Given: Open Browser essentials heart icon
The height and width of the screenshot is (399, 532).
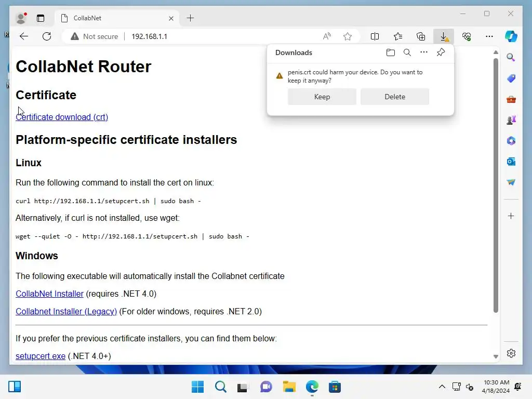Looking at the screenshot, I should [467, 36].
